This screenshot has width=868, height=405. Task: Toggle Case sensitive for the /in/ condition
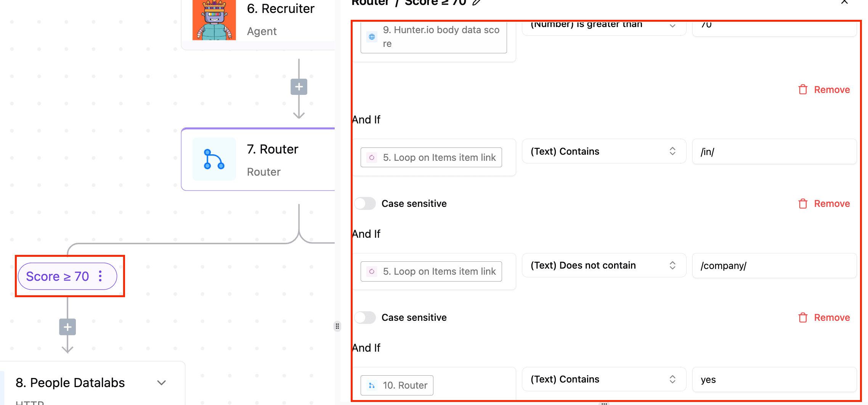point(365,203)
